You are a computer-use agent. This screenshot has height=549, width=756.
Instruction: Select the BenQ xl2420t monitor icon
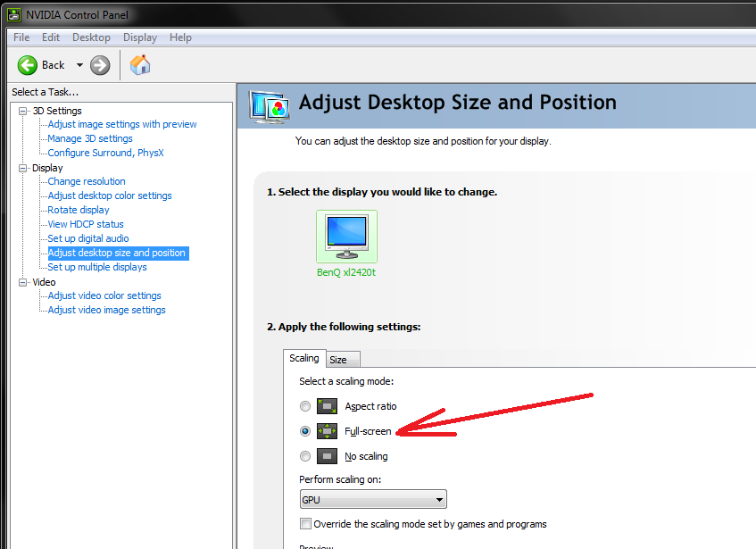(x=346, y=237)
